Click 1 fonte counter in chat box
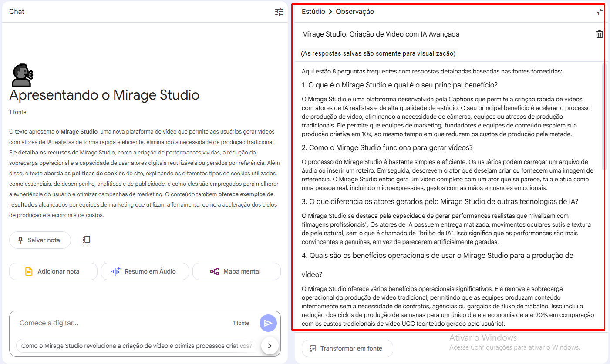The image size is (610, 364). point(241,323)
